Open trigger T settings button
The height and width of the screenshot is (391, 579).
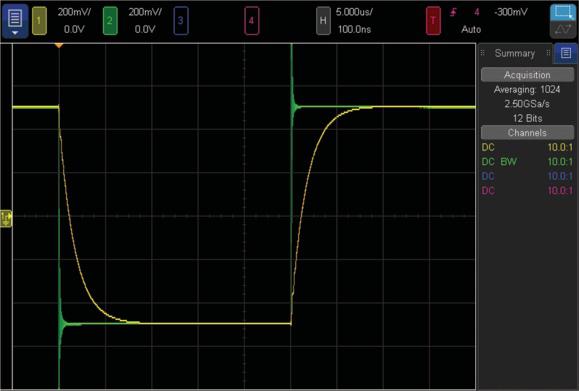(433, 21)
